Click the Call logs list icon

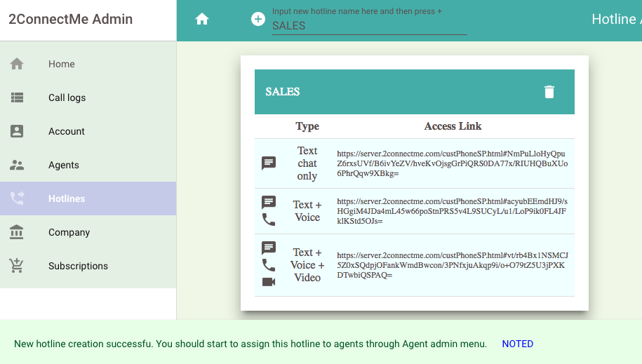(x=18, y=97)
